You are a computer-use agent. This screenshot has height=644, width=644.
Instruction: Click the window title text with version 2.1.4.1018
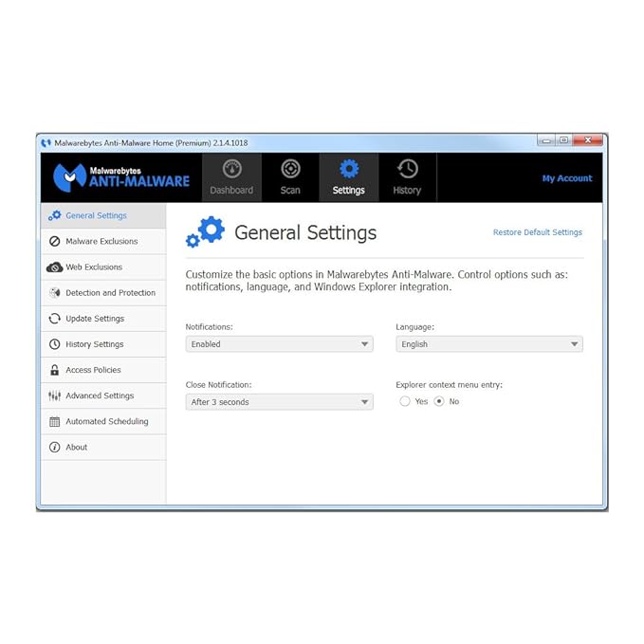point(151,143)
